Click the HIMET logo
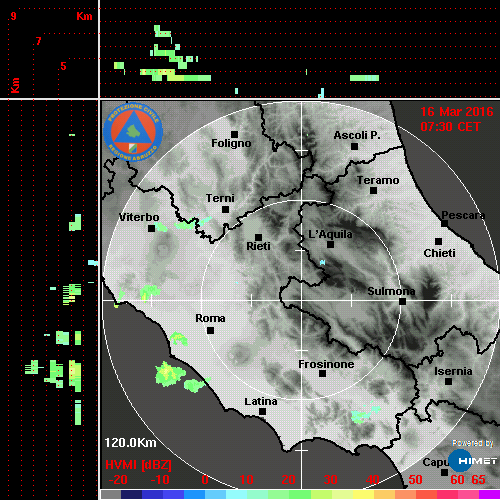The height and width of the screenshot is (500, 500). 473,461
